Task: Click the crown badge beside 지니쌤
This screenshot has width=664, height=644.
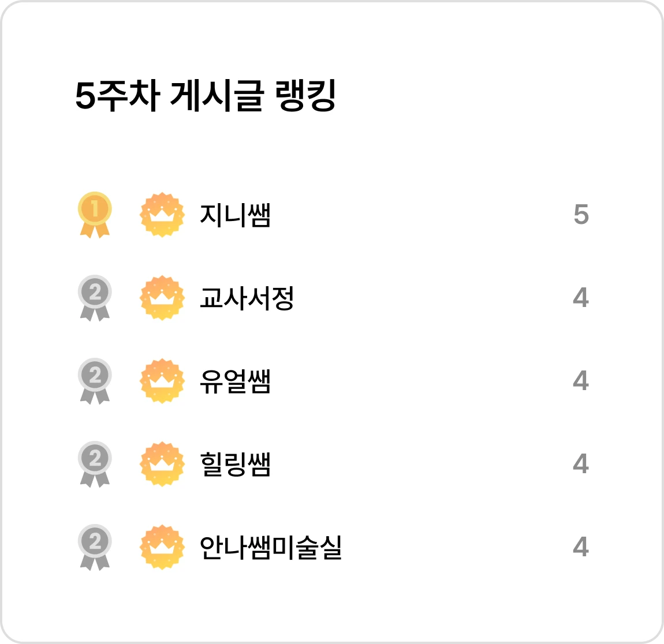Action: tap(162, 215)
